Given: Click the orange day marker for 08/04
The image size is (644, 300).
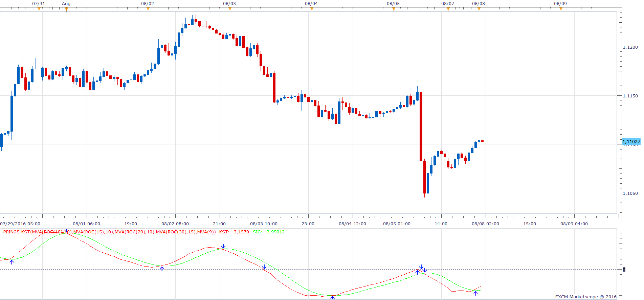Looking at the screenshot, I should (312, 9).
